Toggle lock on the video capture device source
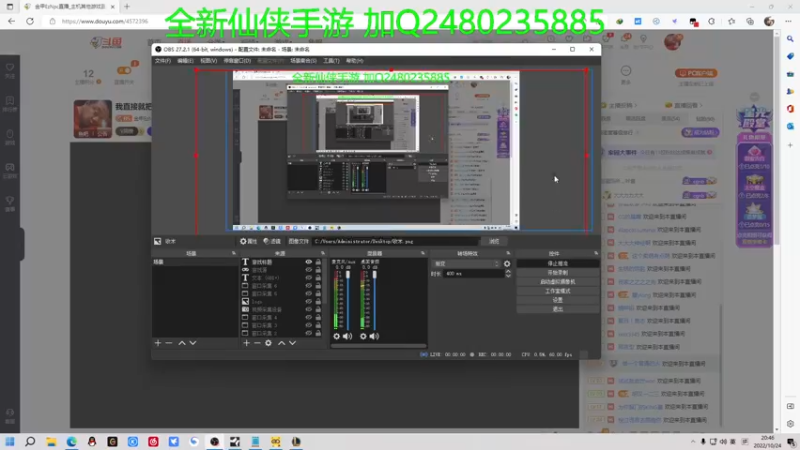Screen dimensions: 800x450 click(x=318, y=309)
